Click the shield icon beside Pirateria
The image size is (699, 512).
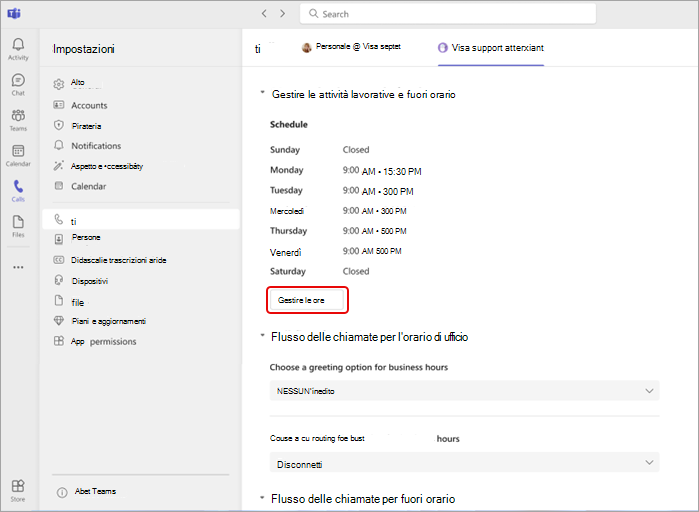tap(59, 125)
